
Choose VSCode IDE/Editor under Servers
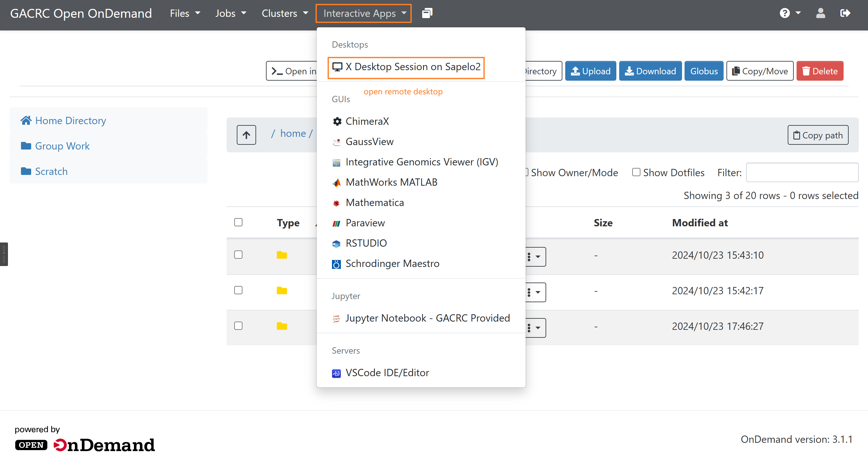point(421,373)
